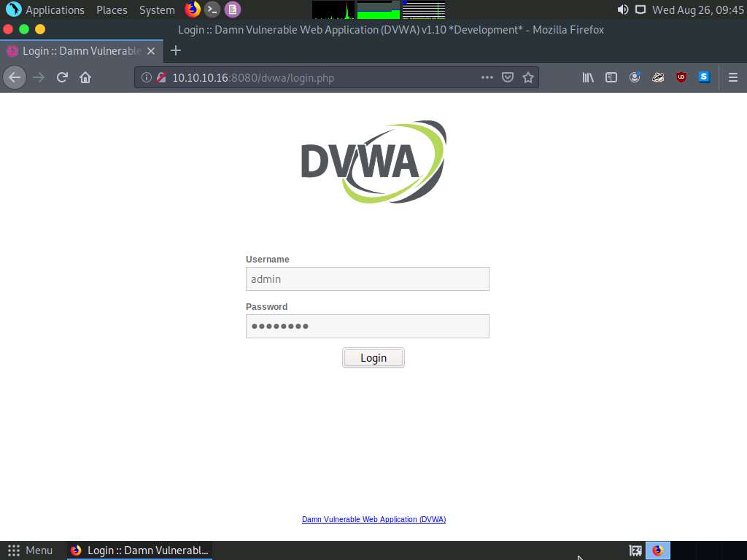
Task: Open a new browser tab
Action: click(x=175, y=51)
